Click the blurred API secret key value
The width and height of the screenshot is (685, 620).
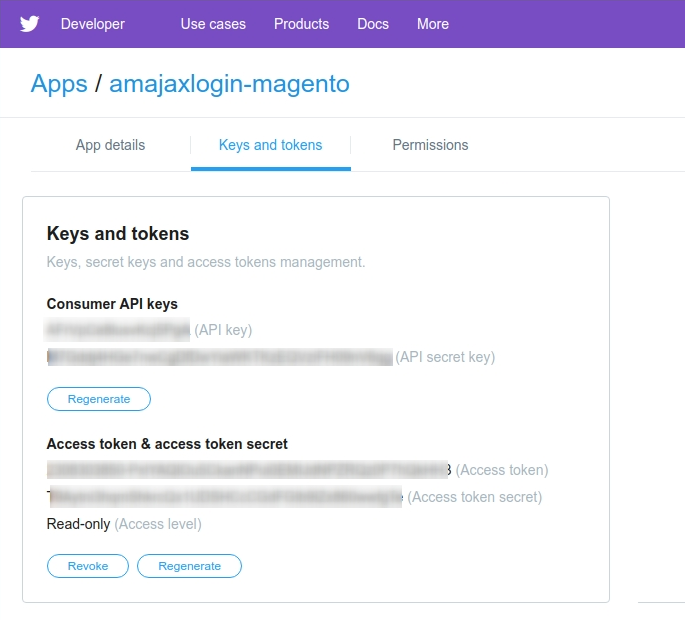coord(220,357)
